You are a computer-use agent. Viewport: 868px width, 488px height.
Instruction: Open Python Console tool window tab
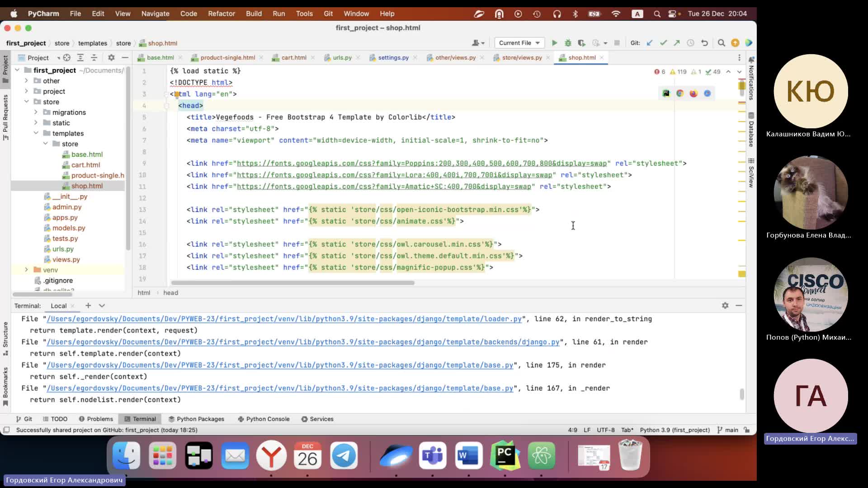click(264, 419)
